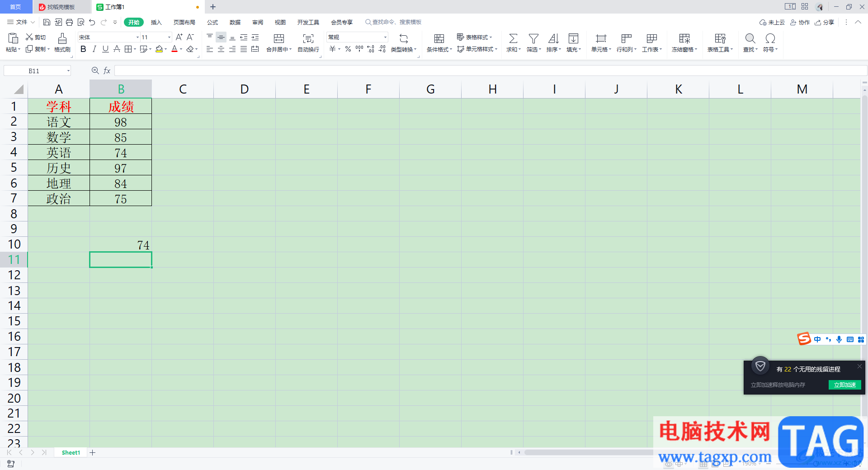Viewport: 868px width, 470px height.
Task: Click the Fill (填充) icon
Action: point(573,38)
